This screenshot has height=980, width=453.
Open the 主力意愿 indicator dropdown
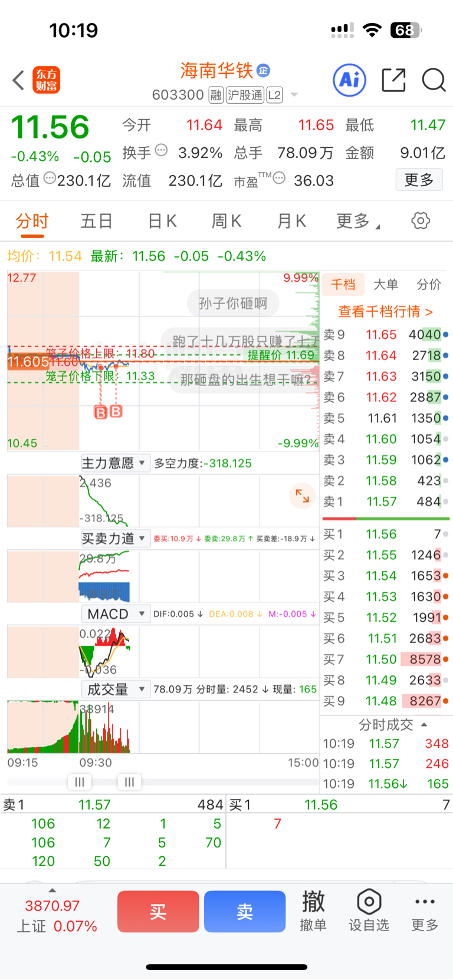tap(115, 463)
